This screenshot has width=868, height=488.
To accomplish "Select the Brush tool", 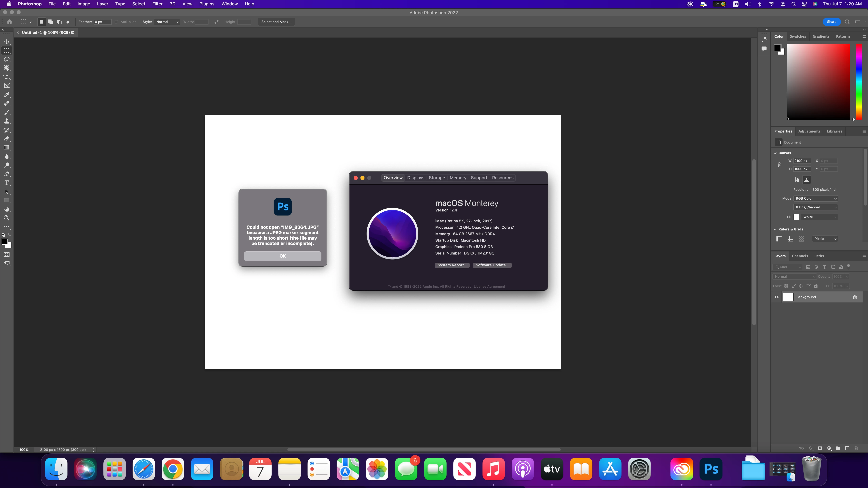I will click(x=7, y=113).
